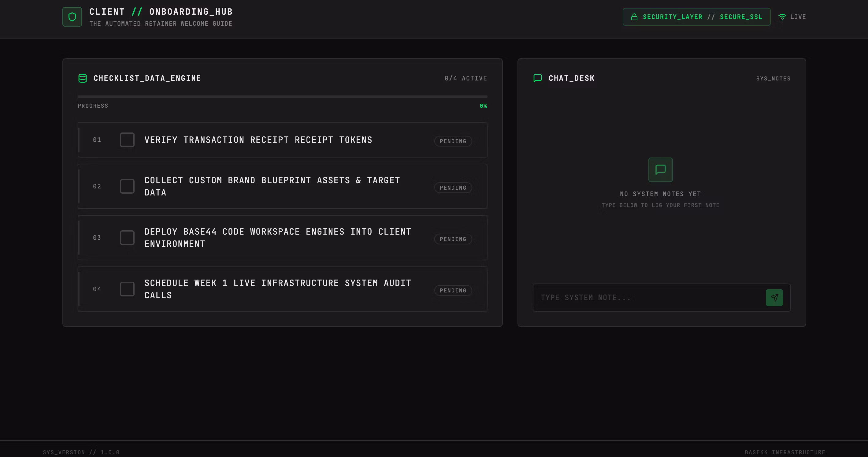Click PENDING badge on Deploy Base44 row

[453, 239]
